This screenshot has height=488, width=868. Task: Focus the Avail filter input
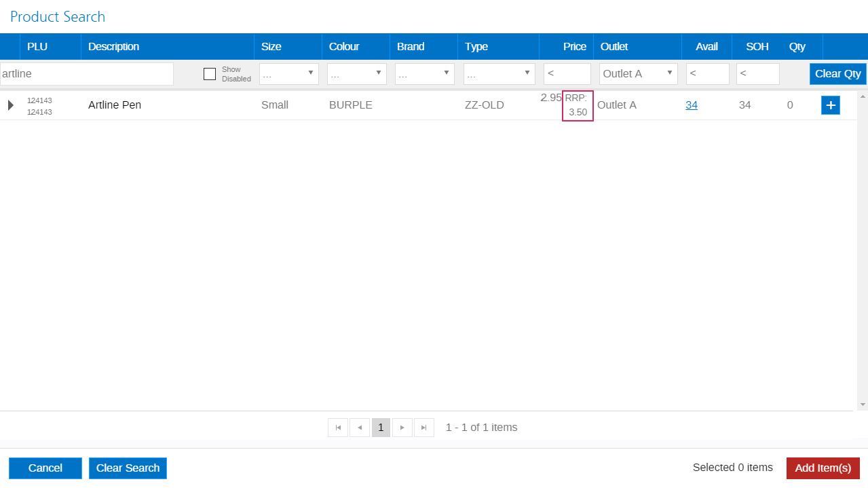[x=708, y=74]
